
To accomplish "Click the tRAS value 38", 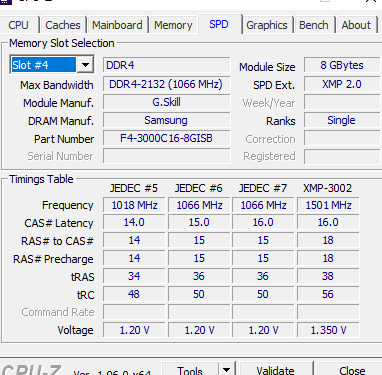I will coord(328,276).
